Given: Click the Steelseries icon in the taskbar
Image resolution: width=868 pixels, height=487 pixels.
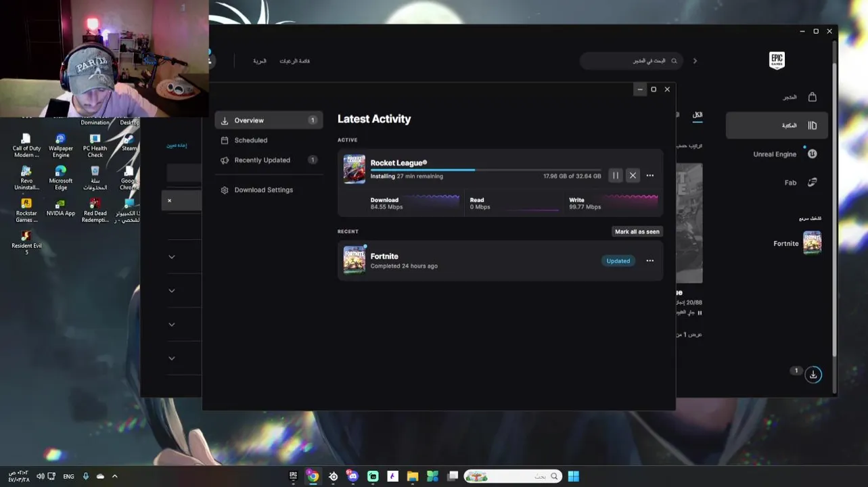Looking at the screenshot, I should pos(333,476).
